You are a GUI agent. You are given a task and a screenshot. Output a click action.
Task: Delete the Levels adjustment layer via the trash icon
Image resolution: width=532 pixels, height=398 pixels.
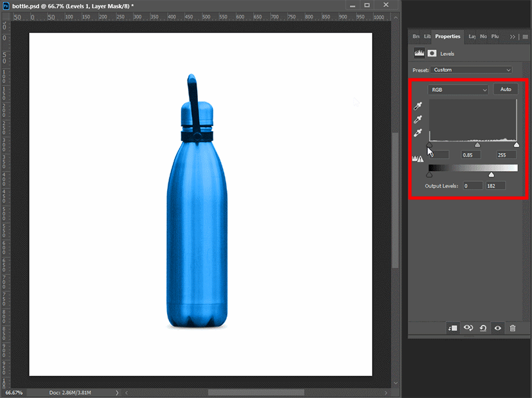pos(513,328)
